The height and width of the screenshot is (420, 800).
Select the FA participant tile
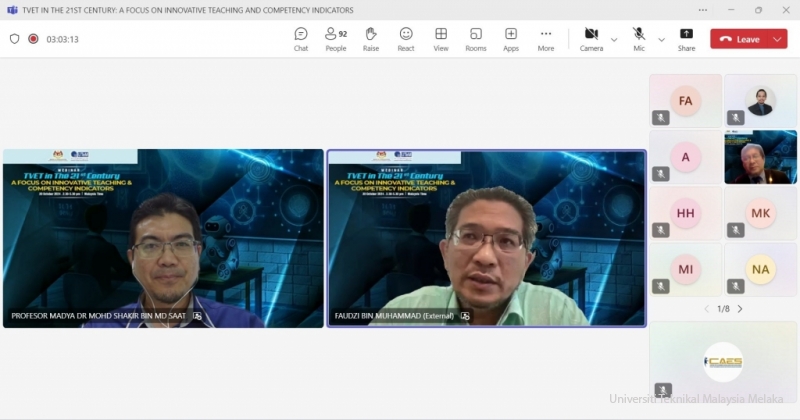(685, 101)
